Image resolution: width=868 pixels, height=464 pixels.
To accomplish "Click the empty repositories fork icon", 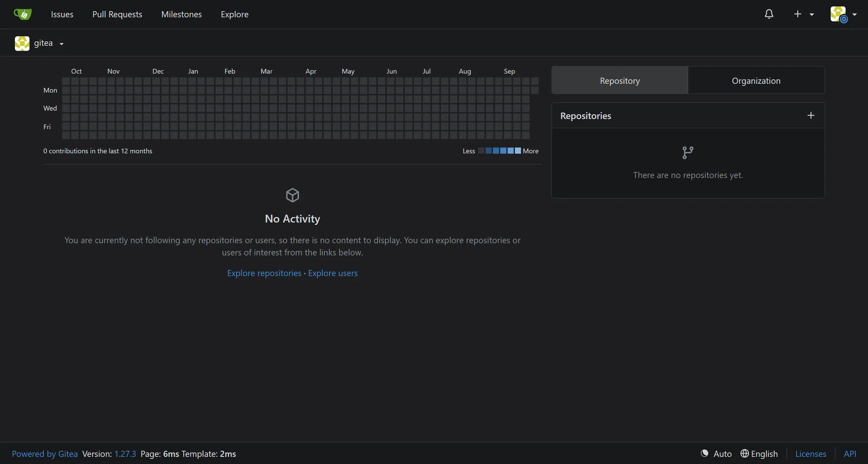I will (x=688, y=152).
